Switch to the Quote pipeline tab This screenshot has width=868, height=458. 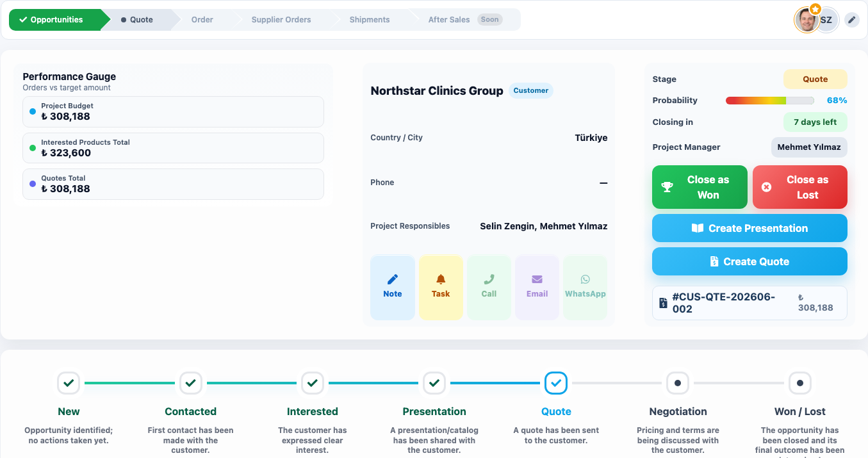[x=141, y=20]
